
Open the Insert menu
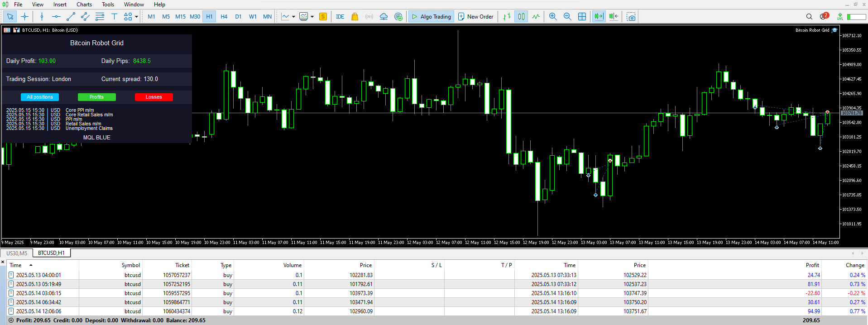click(x=60, y=5)
